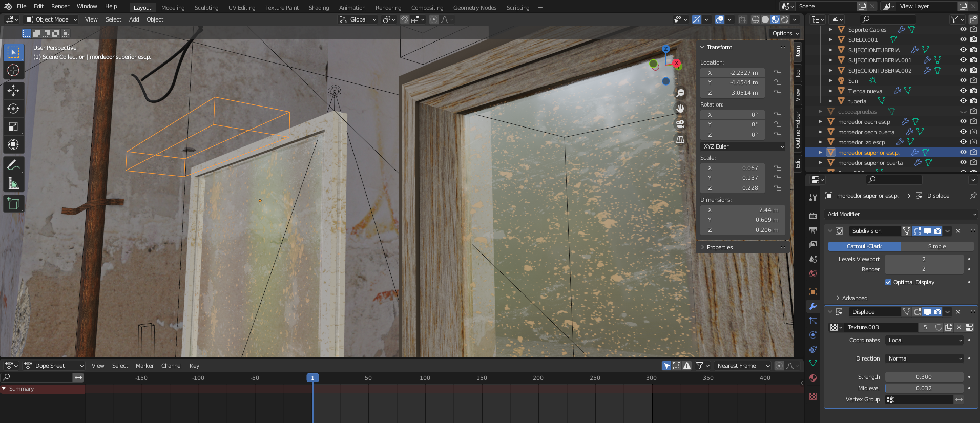Screen dimensions: 980x423
Task: Toggle camera view icon in viewport
Action: point(680,124)
